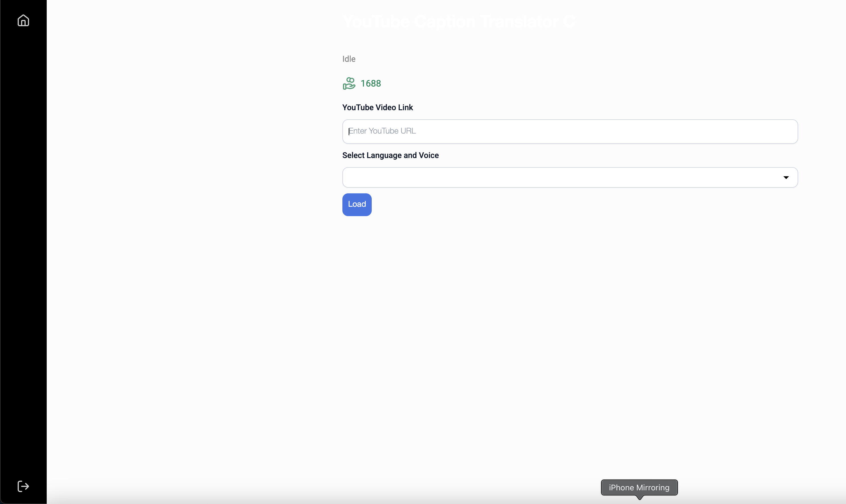Click the Idle status text
846x504 pixels.
pyautogui.click(x=349, y=59)
